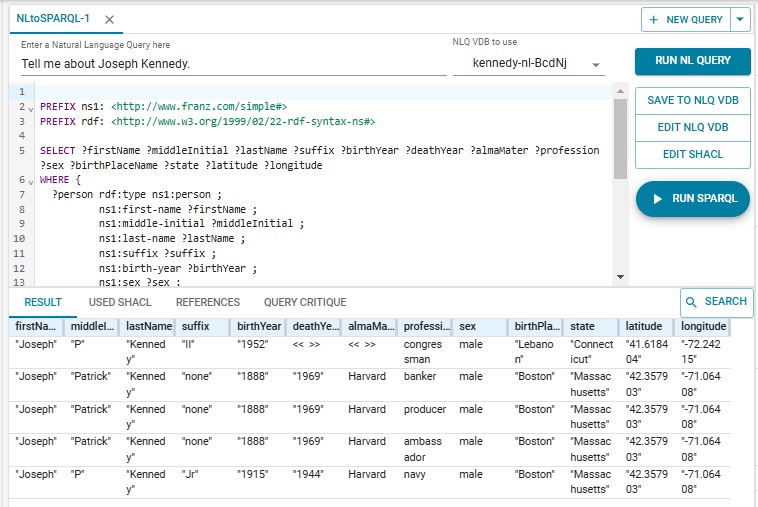Switch to the Used SHACL tab

118,302
